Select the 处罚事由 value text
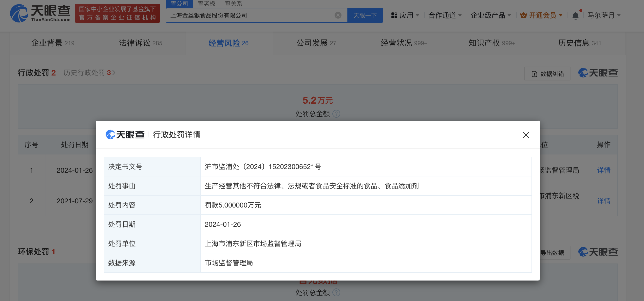The height and width of the screenshot is (301, 644). [x=312, y=186]
